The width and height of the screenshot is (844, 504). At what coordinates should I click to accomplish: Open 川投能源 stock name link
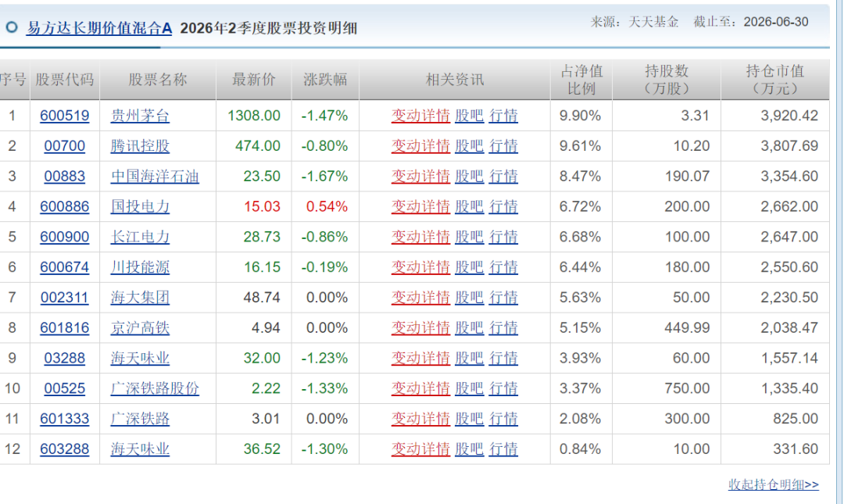pos(140,267)
